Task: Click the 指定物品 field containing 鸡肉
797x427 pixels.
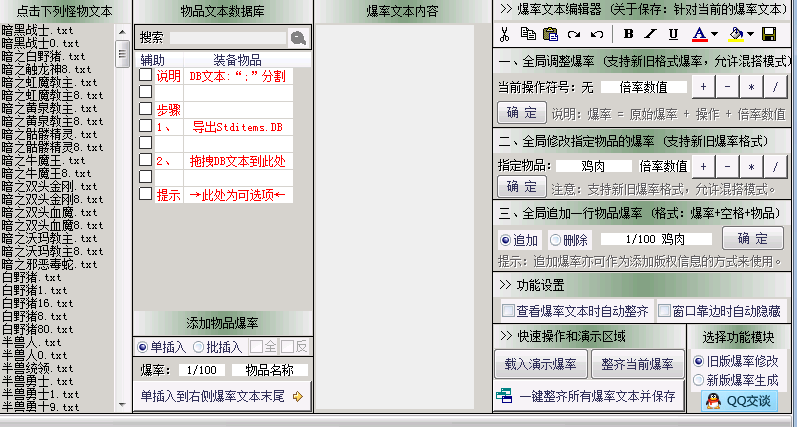Action: 594,166
